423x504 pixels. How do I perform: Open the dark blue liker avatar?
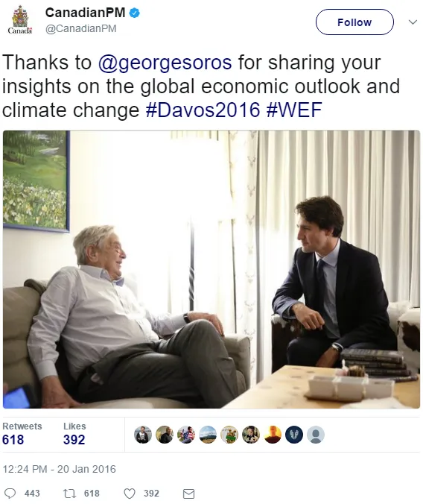pyautogui.click(x=294, y=435)
